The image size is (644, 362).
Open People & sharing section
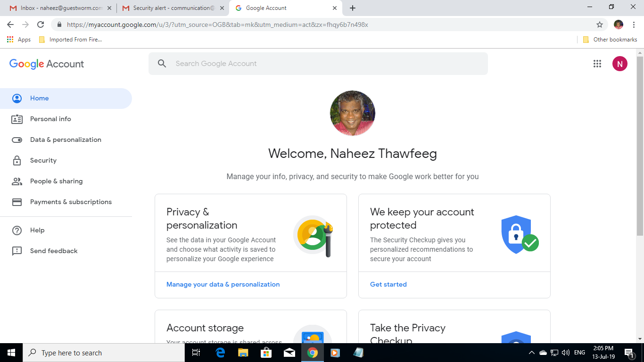click(66, 181)
